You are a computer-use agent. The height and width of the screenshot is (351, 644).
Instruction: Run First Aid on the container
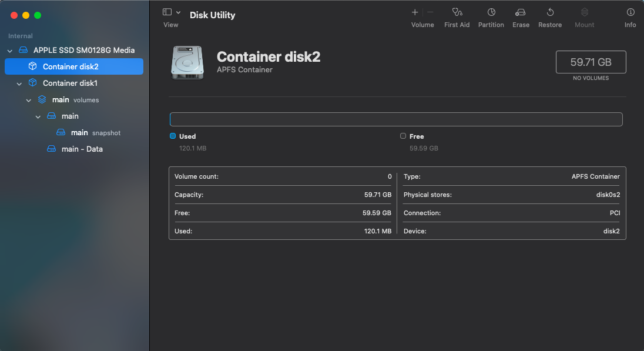pos(457,15)
